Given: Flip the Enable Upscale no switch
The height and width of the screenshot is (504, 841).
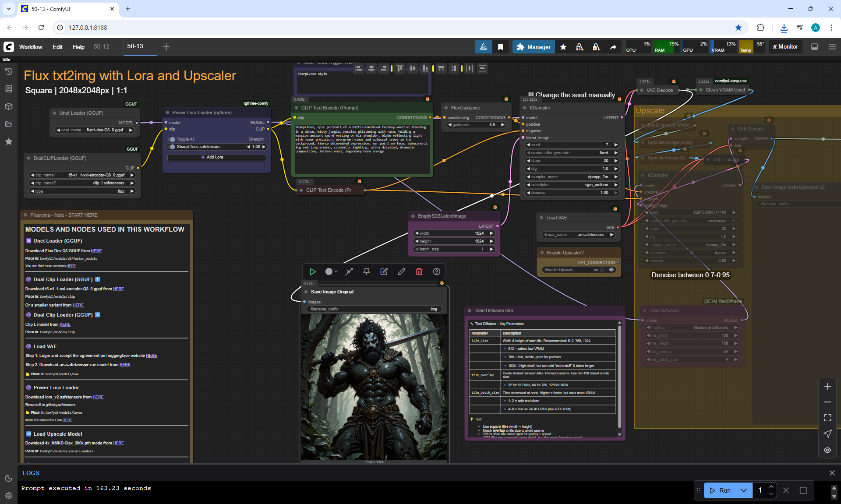Looking at the screenshot, I should pos(603,270).
